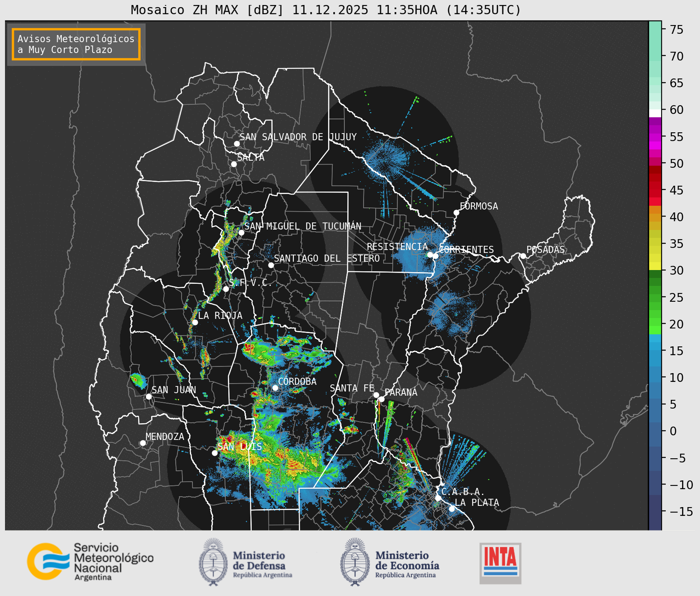Image resolution: width=700 pixels, height=596 pixels.
Task: Click the MENDOZA label text
Action: (x=165, y=437)
